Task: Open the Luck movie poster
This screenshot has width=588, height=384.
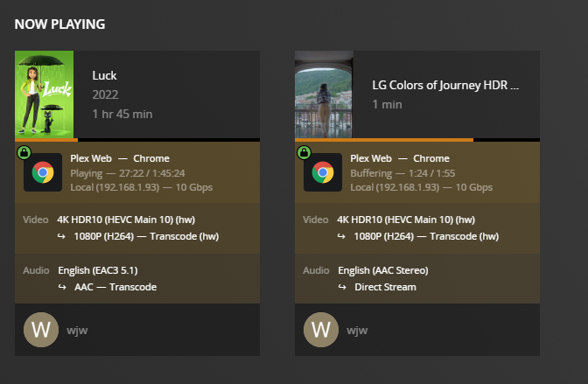Action: pyautogui.click(x=45, y=94)
